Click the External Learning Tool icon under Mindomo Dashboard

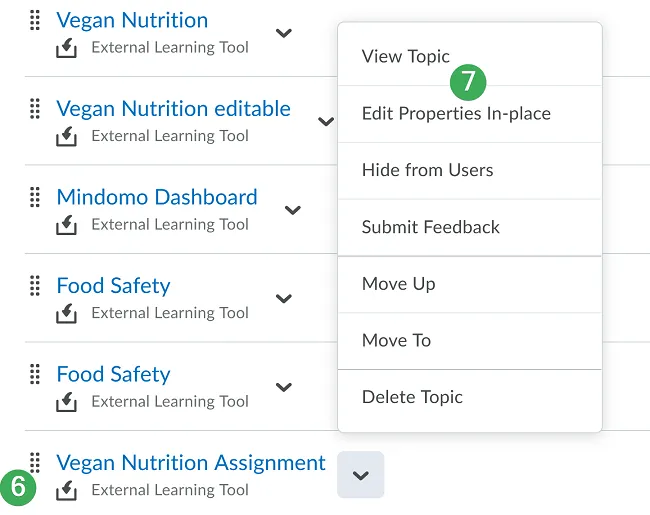click(67, 225)
